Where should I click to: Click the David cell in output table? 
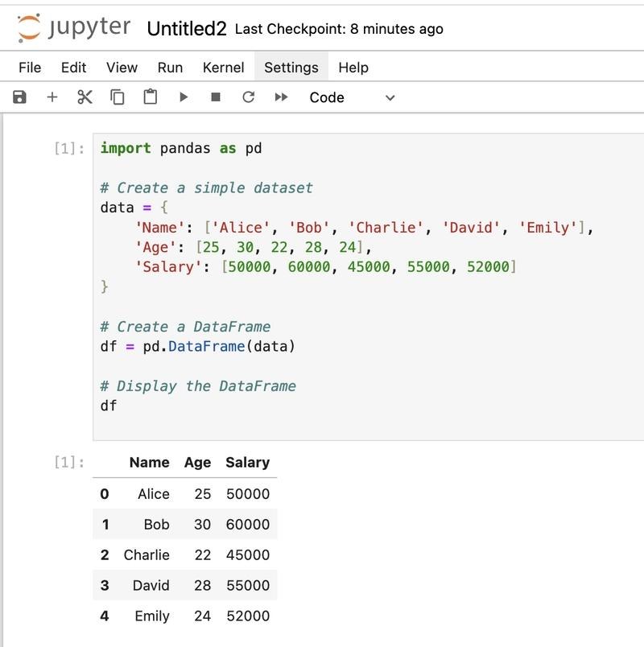(x=151, y=586)
